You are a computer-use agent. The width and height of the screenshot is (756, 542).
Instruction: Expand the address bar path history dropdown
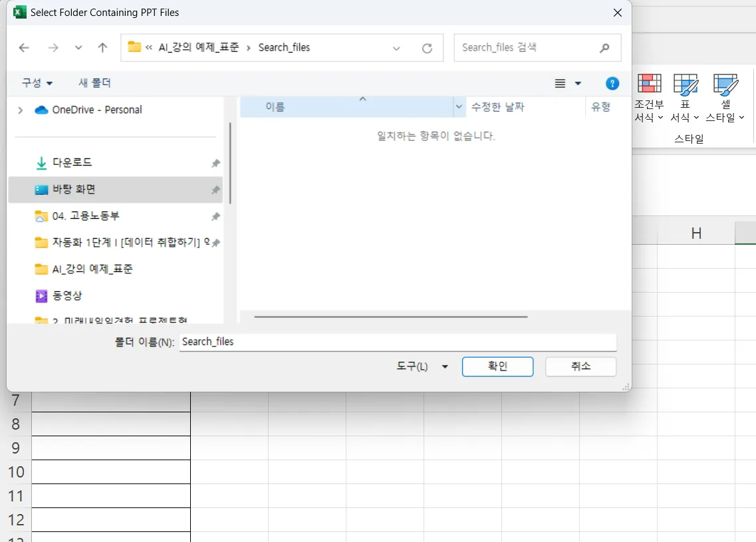tap(397, 48)
